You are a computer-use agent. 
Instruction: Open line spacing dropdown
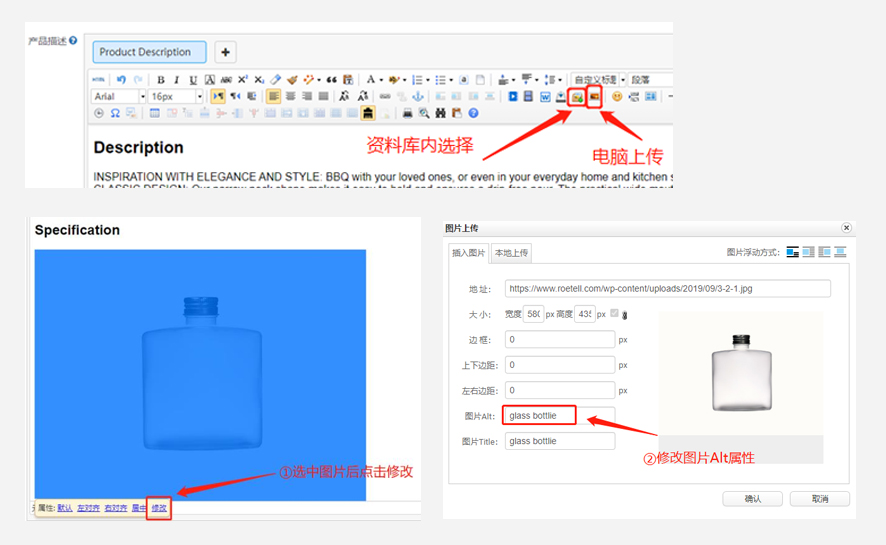(x=560, y=80)
